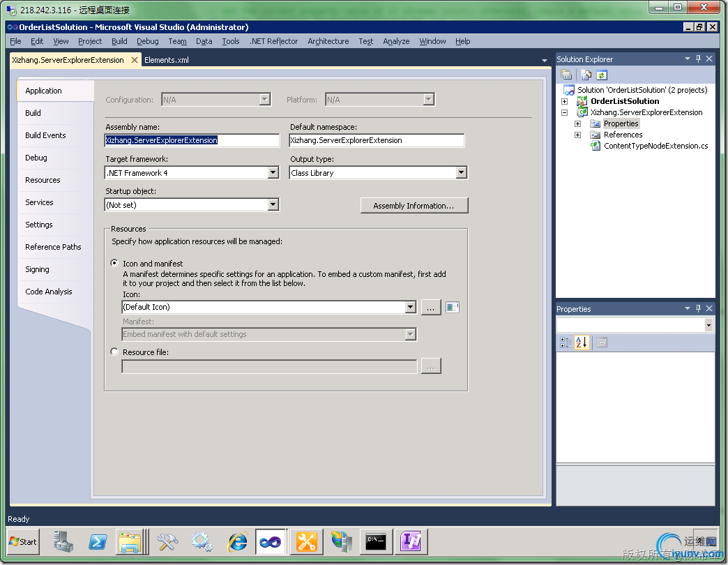Click in the Assembly name field
The height and width of the screenshot is (565, 728).
pyautogui.click(x=192, y=140)
